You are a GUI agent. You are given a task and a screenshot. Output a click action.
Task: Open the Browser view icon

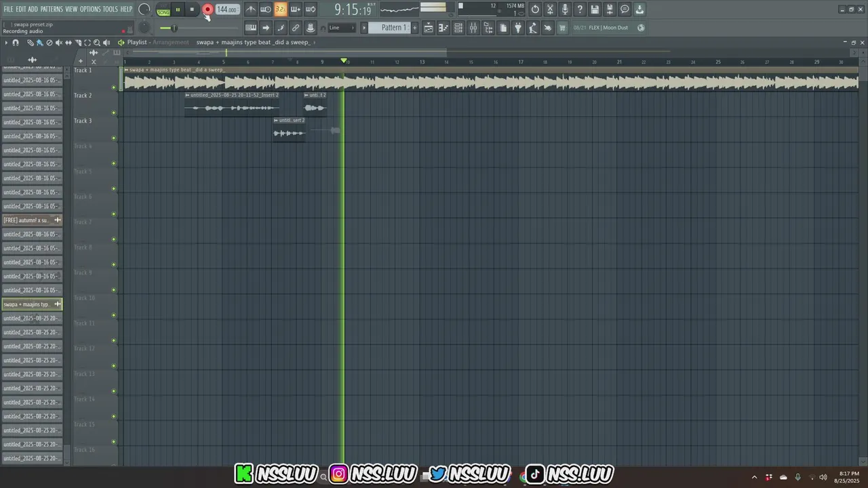(x=488, y=28)
